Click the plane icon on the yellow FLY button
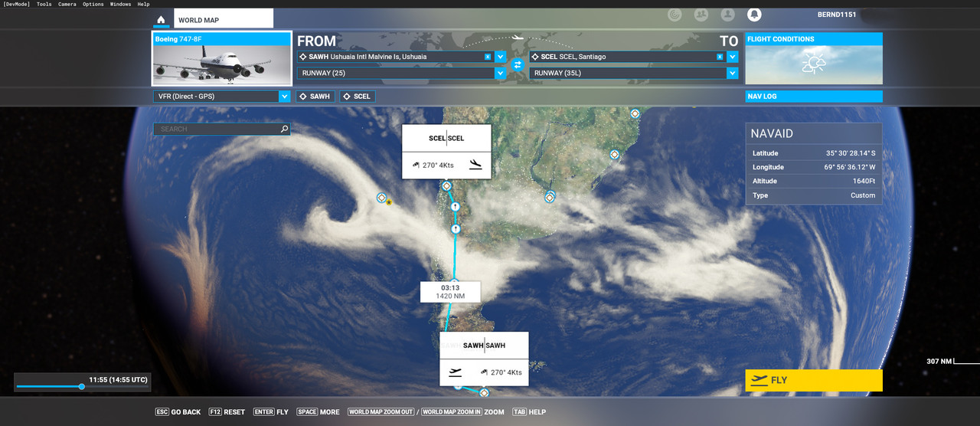The width and height of the screenshot is (980, 426). pos(759,380)
